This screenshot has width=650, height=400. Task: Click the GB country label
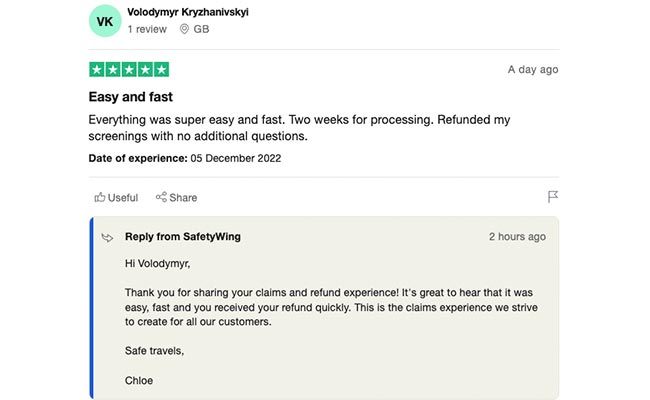201,29
